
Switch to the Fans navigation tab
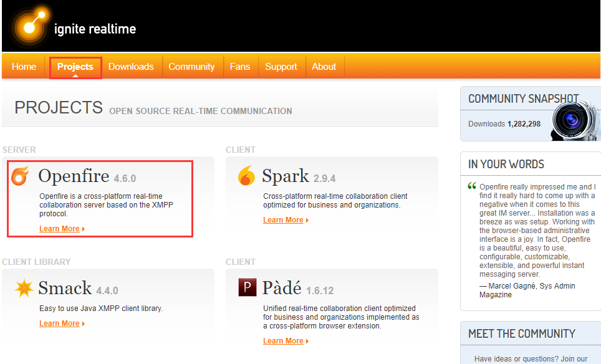click(240, 67)
